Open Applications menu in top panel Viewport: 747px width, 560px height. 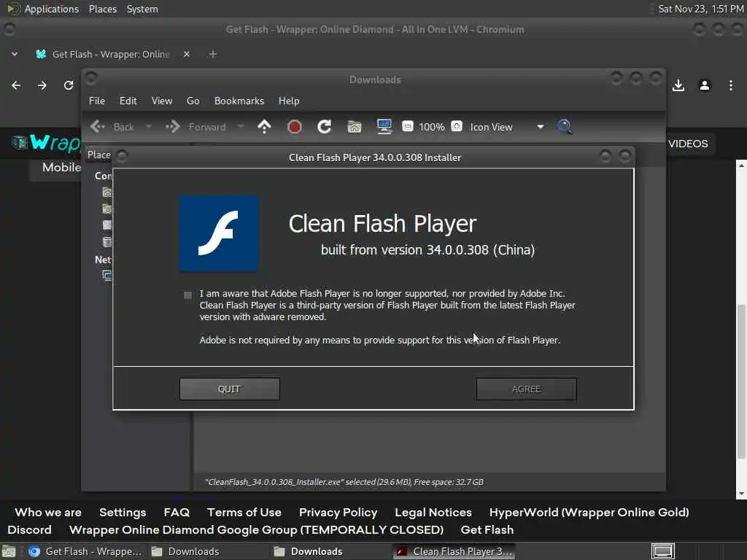(43, 9)
